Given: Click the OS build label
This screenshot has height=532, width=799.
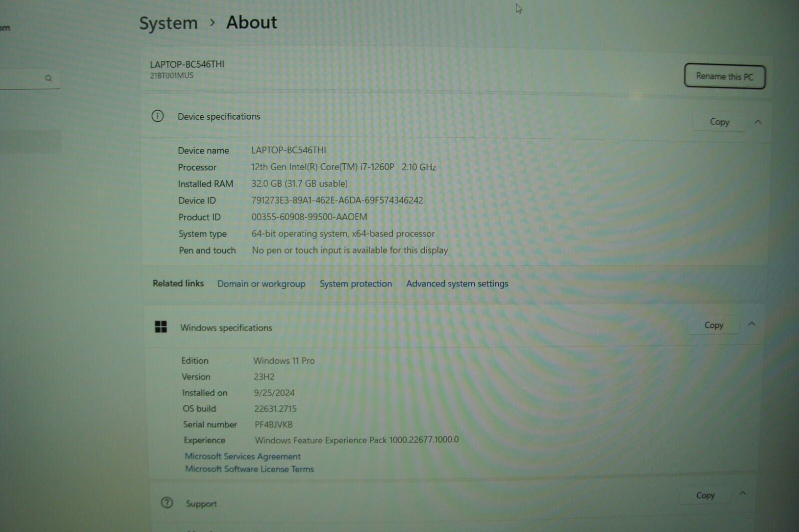Looking at the screenshot, I should (199, 408).
